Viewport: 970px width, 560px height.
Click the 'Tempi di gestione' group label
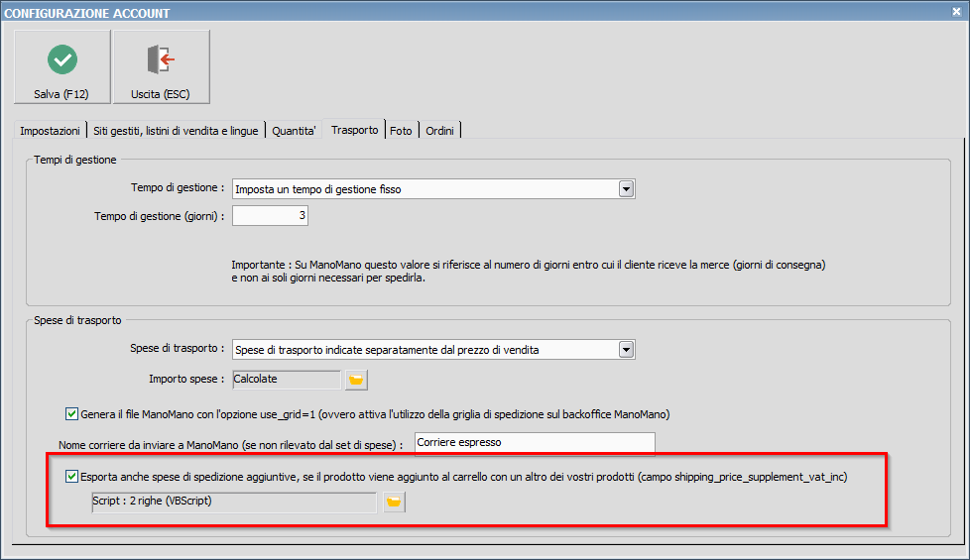[x=74, y=160]
